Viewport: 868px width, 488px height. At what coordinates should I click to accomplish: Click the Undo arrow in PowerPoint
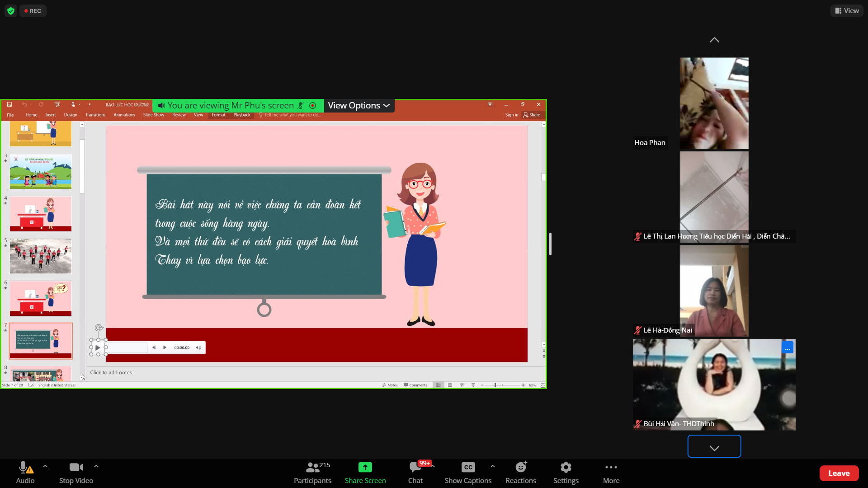(24, 104)
